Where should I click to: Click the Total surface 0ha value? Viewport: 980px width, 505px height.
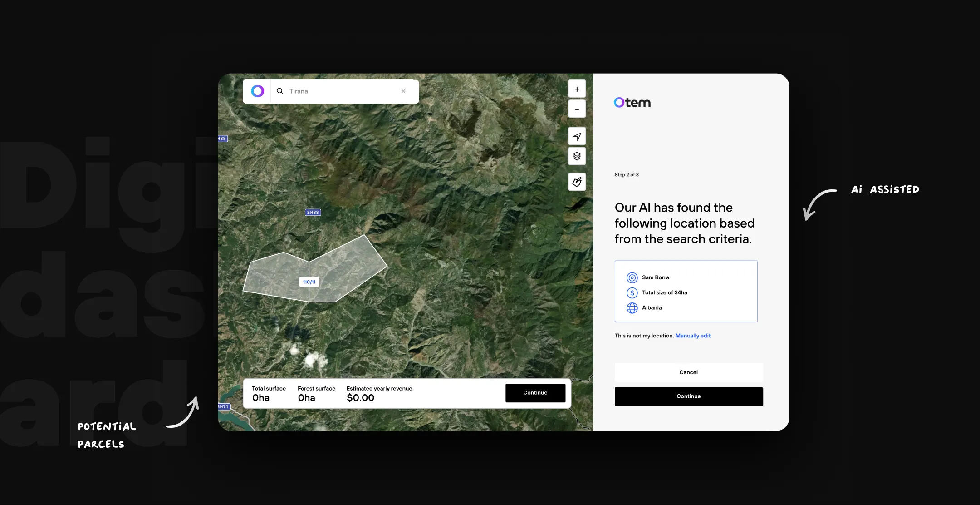pyautogui.click(x=261, y=398)
